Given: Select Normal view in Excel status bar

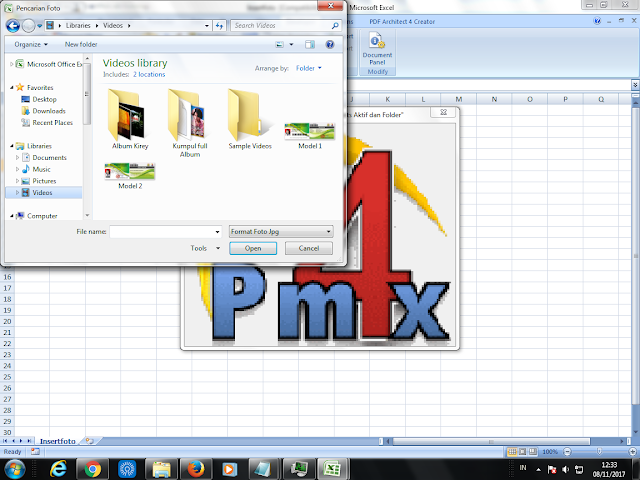Looking at the screenshot, I should pos(512,452).
